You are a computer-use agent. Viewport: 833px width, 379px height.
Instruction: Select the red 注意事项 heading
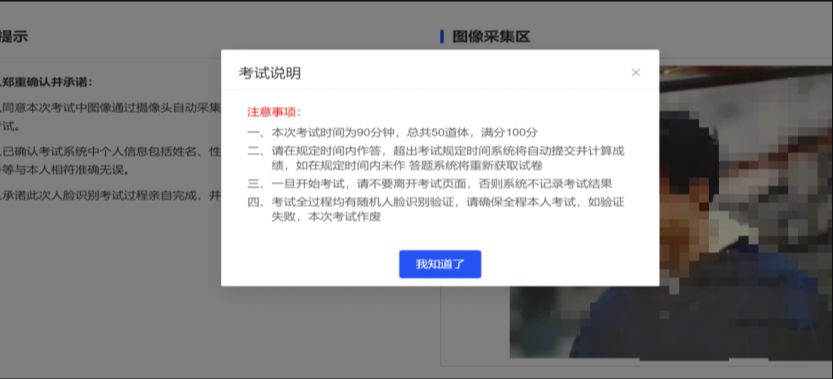click(274, 112)
